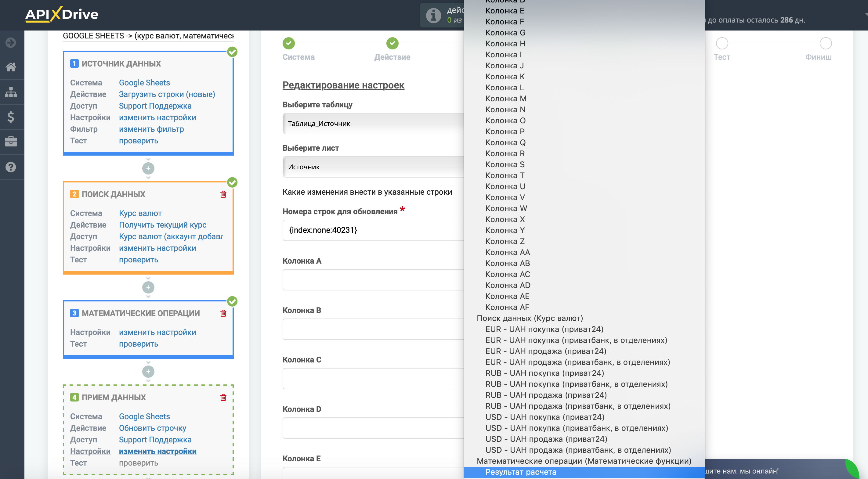
Task: Open the Источник sheet dropdown
Action: tap(373, 167)
